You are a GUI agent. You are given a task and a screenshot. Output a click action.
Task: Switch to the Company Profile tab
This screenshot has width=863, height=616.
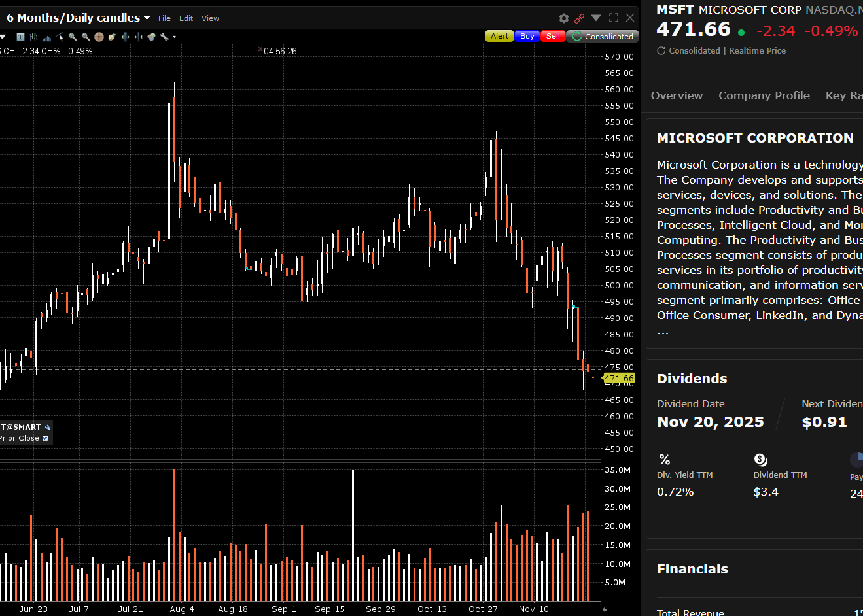click(764, 95)
